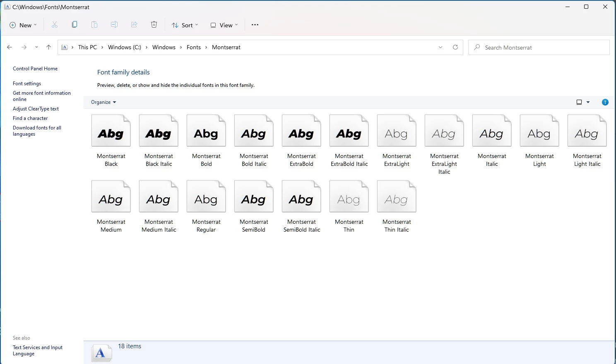
Task: Open Find a character link
Action: [30, 118]
